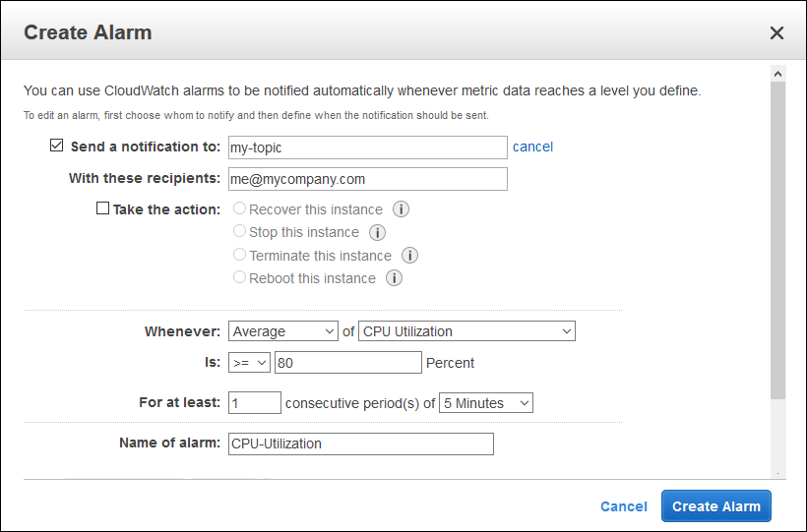Click the recipients email input field
This screenshot has width=807, height=532.
367,179
